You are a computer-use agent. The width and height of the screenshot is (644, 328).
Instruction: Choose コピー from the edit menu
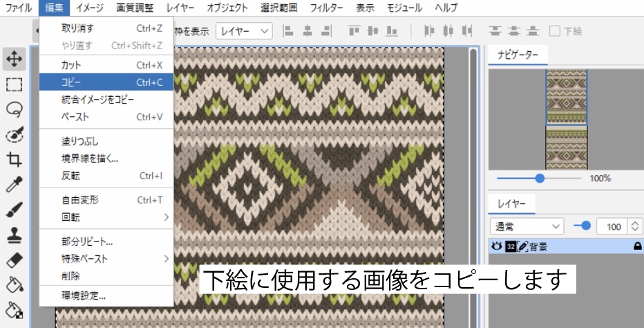pos(107,82)
